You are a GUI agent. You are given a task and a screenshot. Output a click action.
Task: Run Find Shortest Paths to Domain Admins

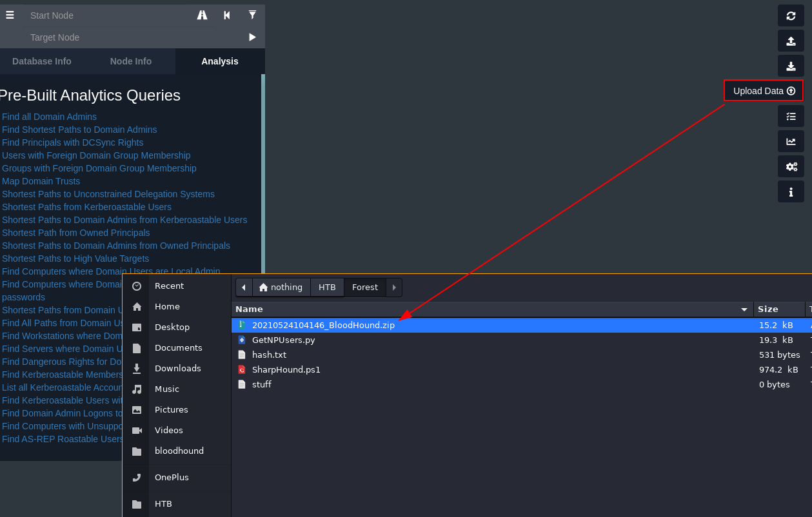pyautogui.click(x=79, y=130)
